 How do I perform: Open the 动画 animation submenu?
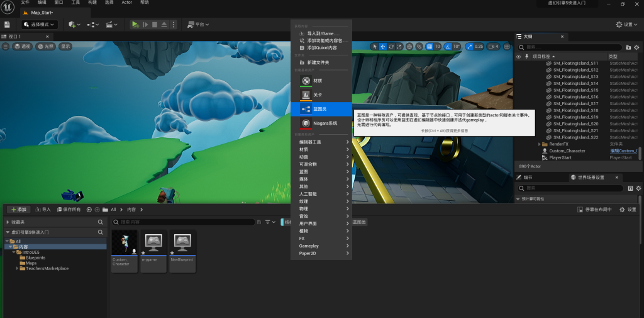(x=321, y=157)
